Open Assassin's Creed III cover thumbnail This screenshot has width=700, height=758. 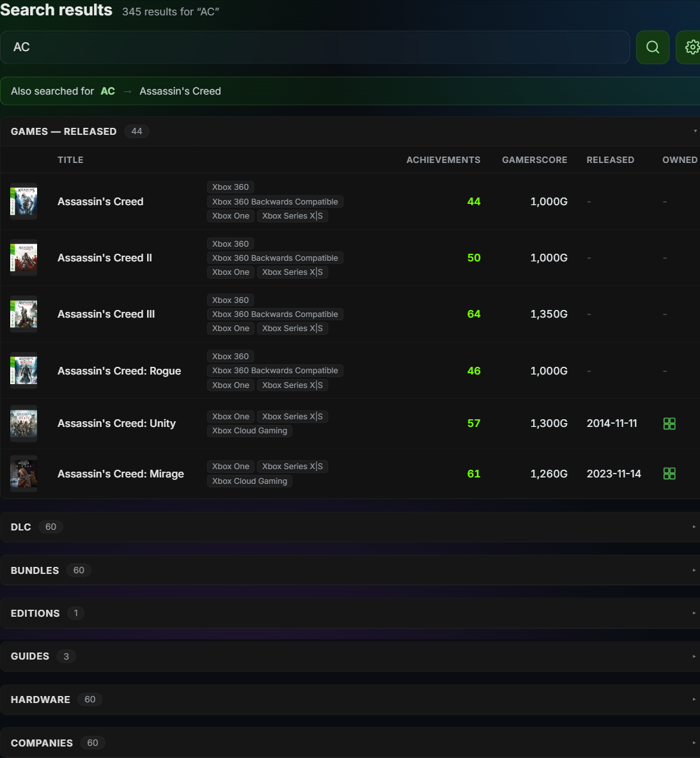24,314
